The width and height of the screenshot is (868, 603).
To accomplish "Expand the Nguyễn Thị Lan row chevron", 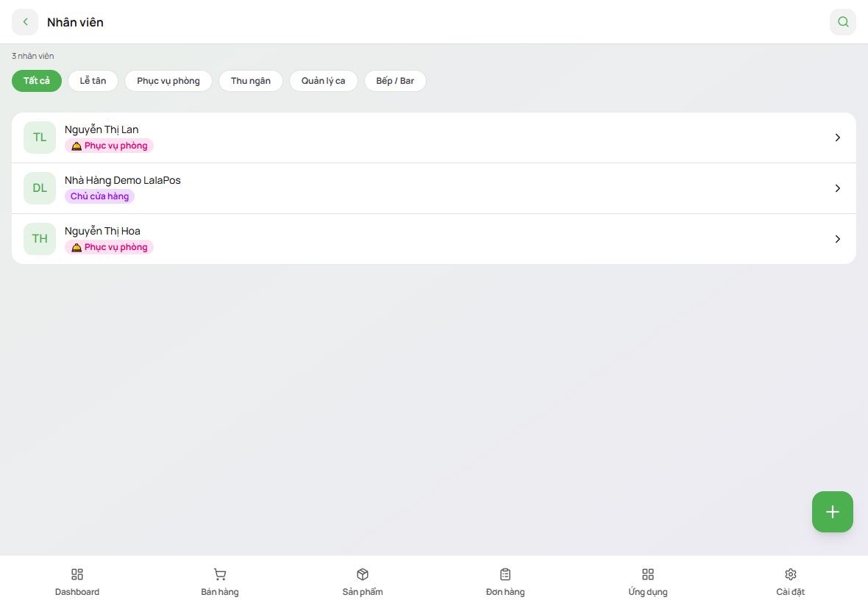I will coord(838,138).
